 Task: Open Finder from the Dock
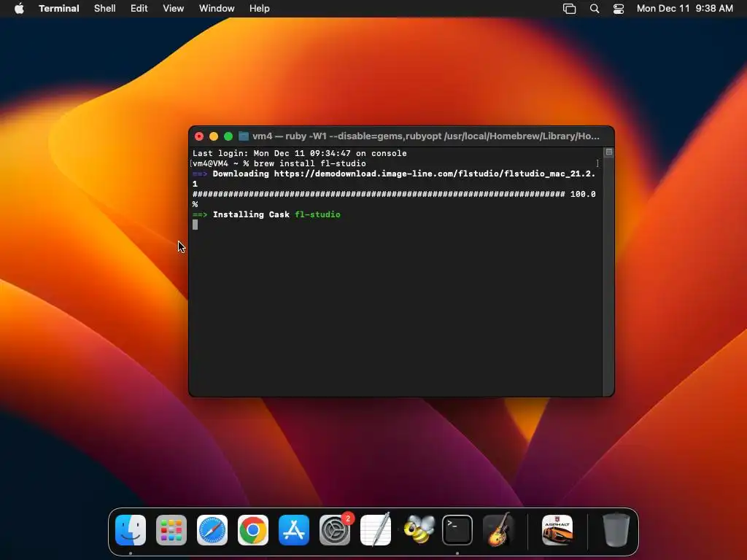pyautogui.click(x=131, y=529)
